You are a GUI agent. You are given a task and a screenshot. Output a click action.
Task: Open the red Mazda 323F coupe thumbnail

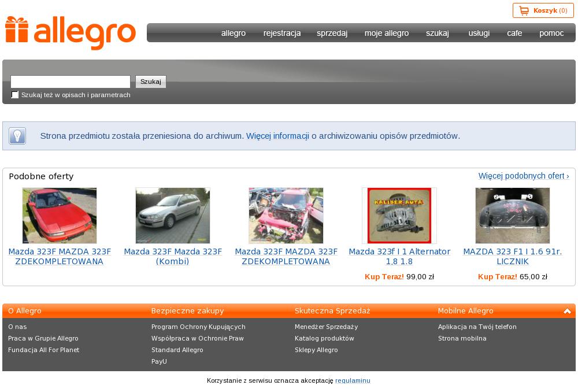pos(60,216)
